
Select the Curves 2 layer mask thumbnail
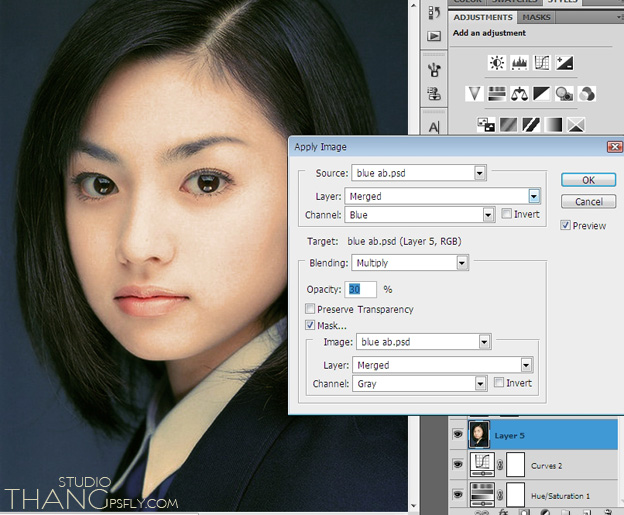click(x=515, y=464)
